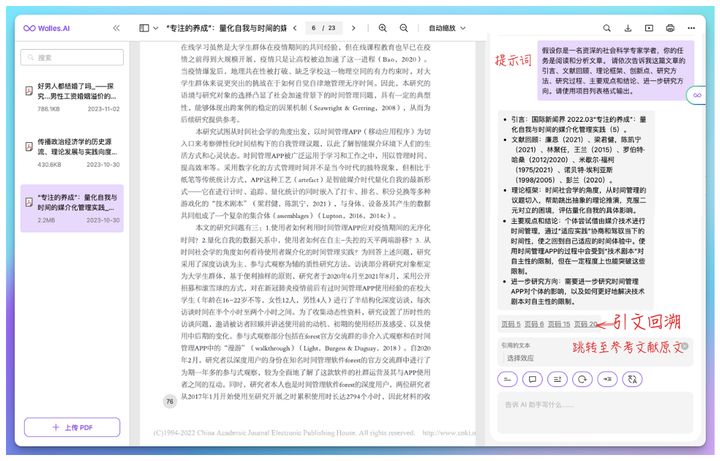Zoom out of the PDF
This screenshot has height=461, width=720.
pos(404,28)
